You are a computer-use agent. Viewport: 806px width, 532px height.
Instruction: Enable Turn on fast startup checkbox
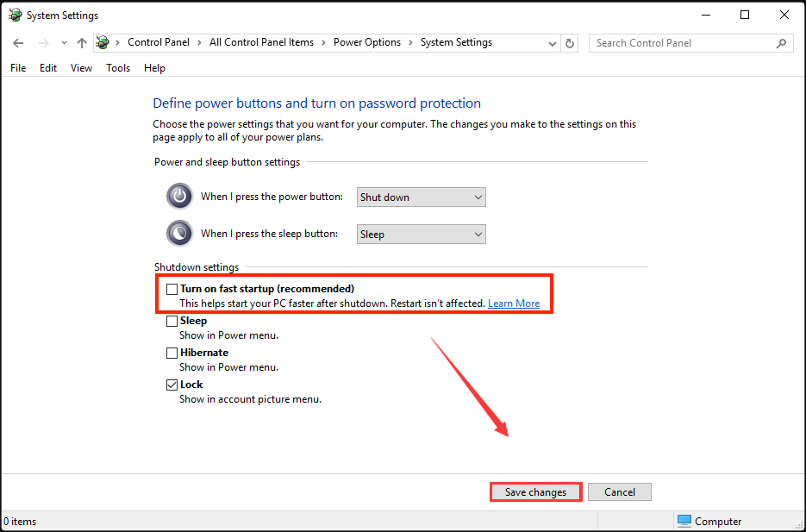172,289
